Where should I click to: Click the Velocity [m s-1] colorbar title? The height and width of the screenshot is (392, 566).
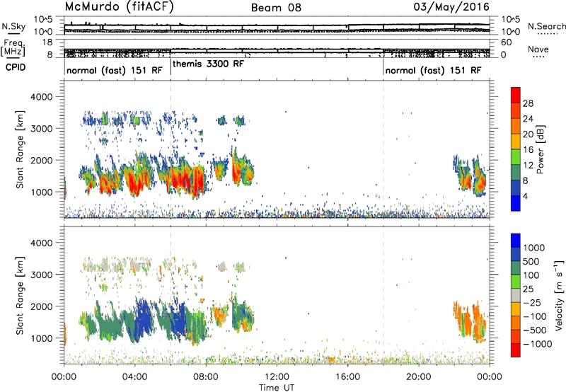pyautogui.click(x=559, y=295)
